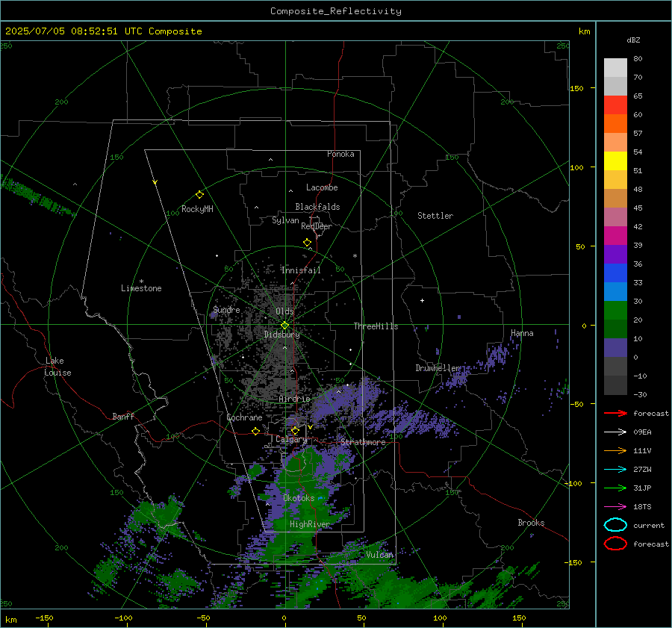
Task: Click the yellow diamond marker above Calgary
Action: pyautogui.click(x=295, y=430)
